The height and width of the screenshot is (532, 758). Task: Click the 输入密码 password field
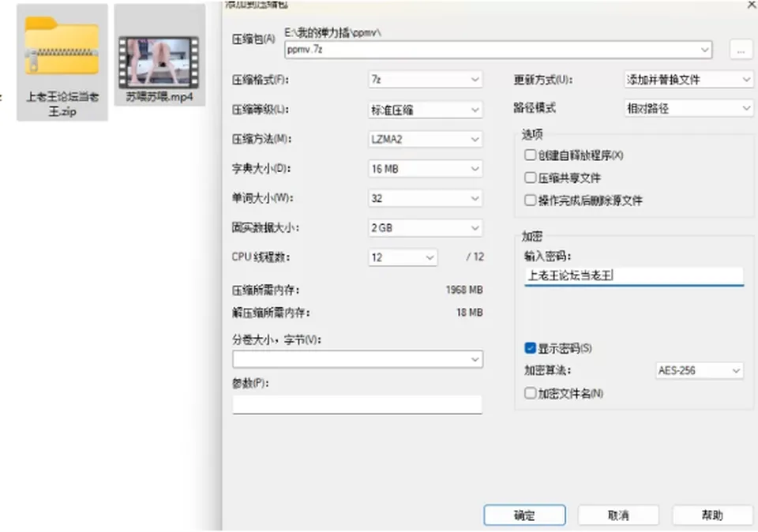(x=634, y=276)
